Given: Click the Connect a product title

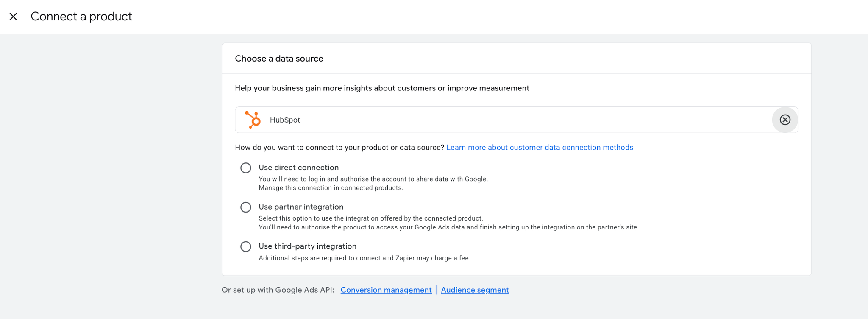Looking at the screenshot, I should click(x=81, y=16).
